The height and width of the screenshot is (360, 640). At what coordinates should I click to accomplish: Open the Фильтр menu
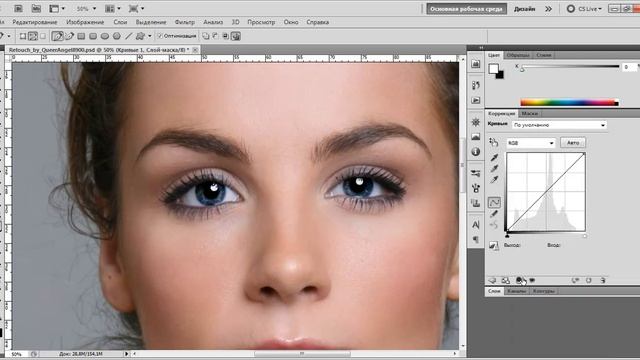point(184,22)
